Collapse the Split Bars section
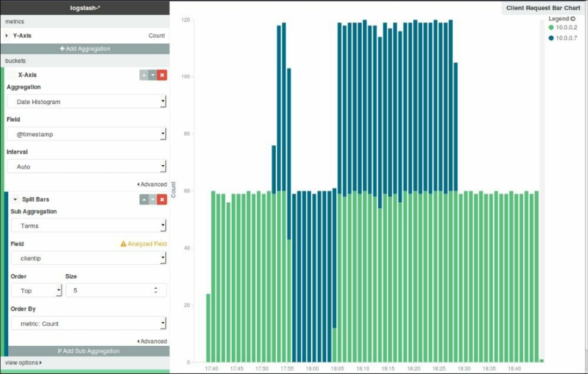 point(15,200)
